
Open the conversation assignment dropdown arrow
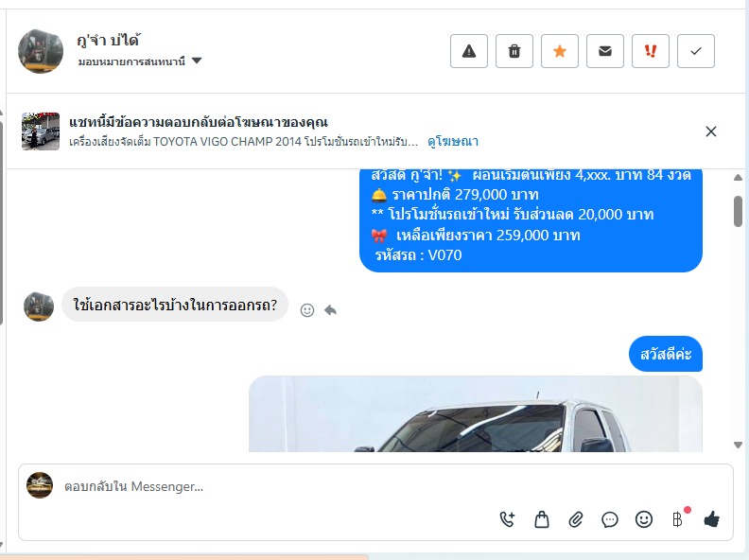click(x=197, y=61)
